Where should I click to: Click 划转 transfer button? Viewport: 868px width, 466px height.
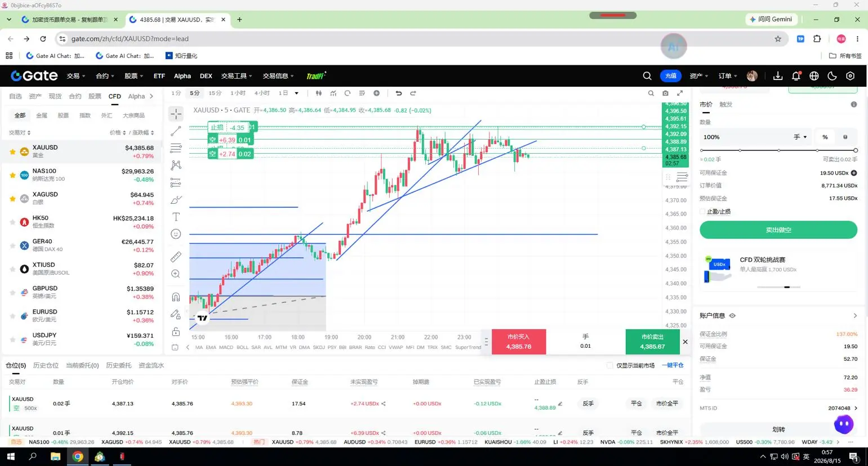pyautogui.click(x=778, y=429)
